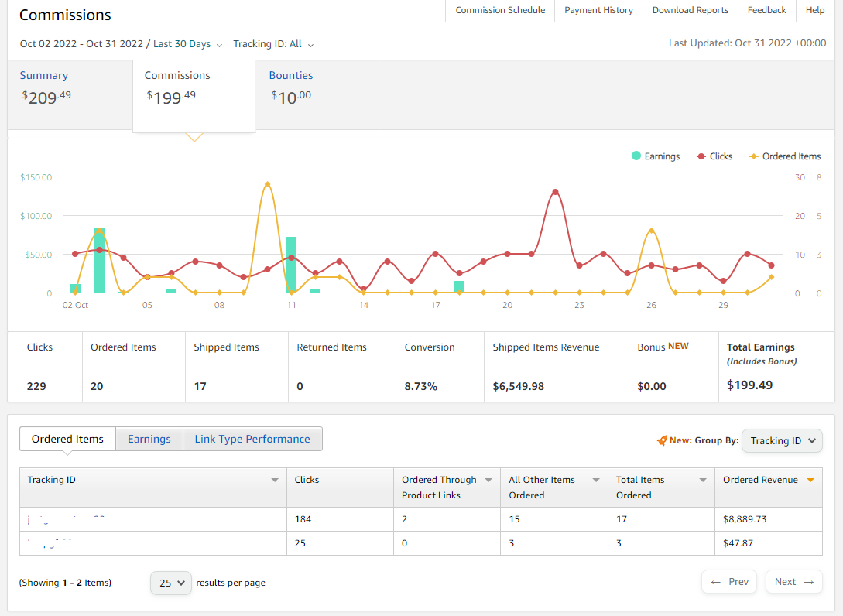Click the rocket New icon beside Group By
Screen dimensions: 843x616
[x=662, y=441]
